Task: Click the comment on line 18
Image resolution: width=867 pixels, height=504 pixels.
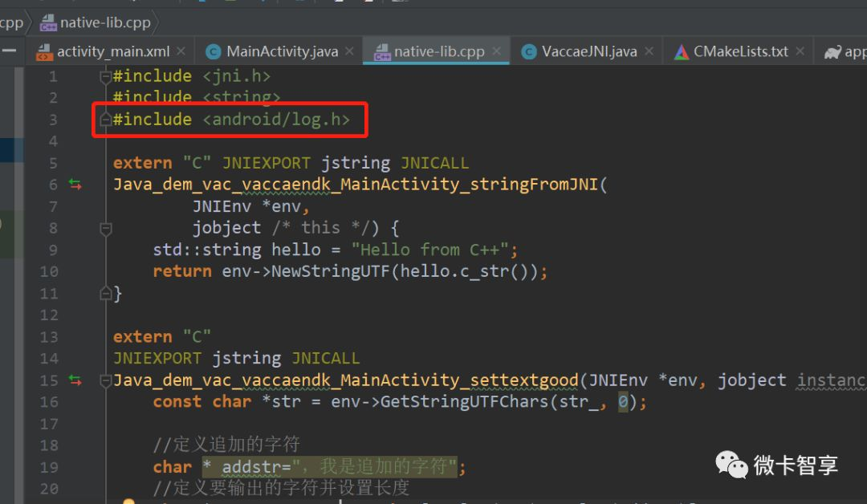Action: [226, 445]
